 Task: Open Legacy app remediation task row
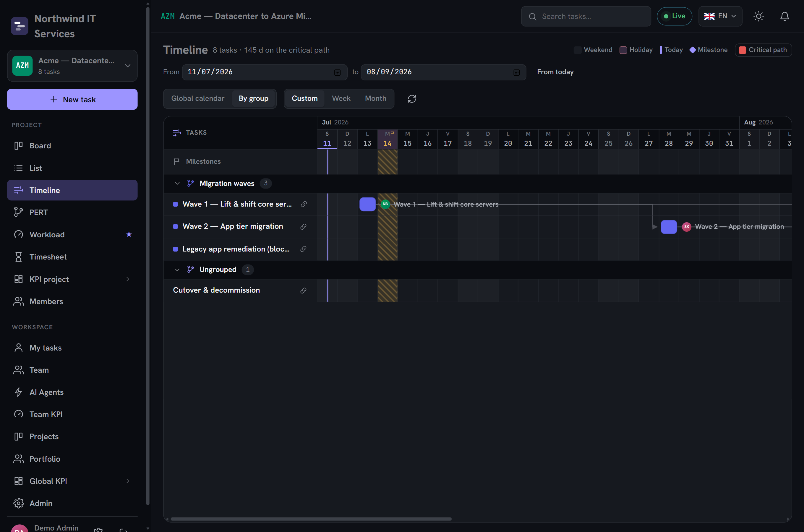tap(240, 249)
